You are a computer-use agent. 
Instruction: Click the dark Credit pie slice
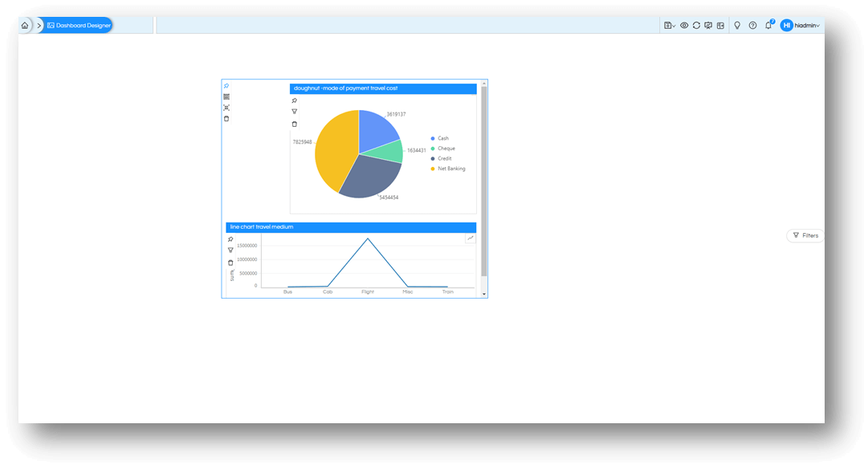(371, 176)
